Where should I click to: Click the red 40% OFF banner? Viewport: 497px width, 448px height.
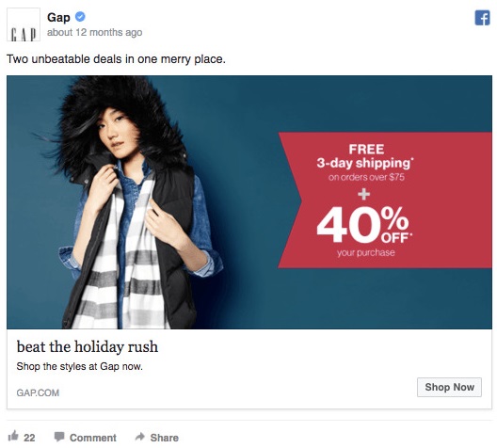coord(385,200)
